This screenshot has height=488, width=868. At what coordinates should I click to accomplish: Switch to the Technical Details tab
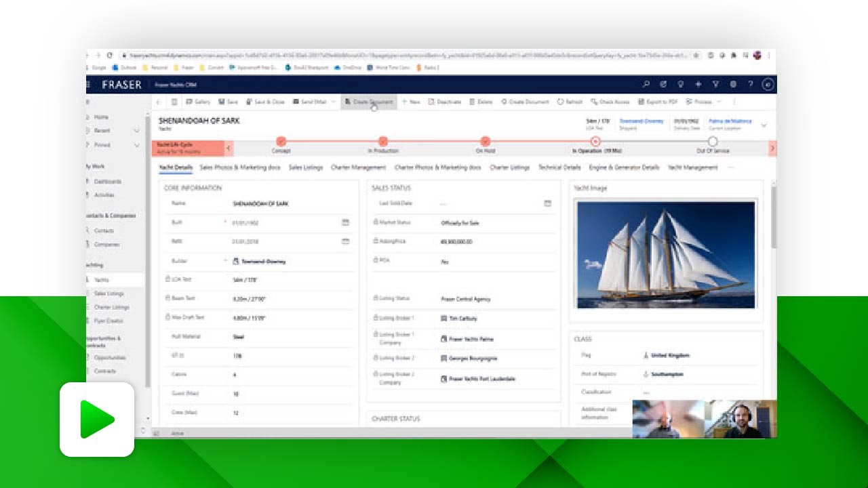pyautogui.click(x=559, y=167)
